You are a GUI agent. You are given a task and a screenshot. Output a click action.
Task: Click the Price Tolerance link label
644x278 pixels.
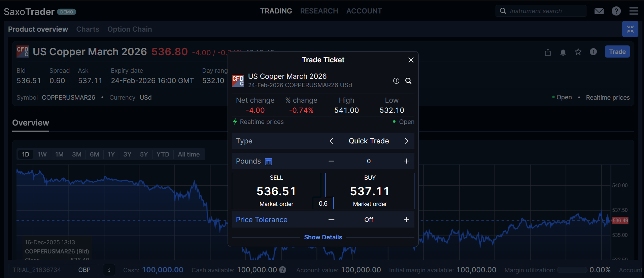click(262, 220)
